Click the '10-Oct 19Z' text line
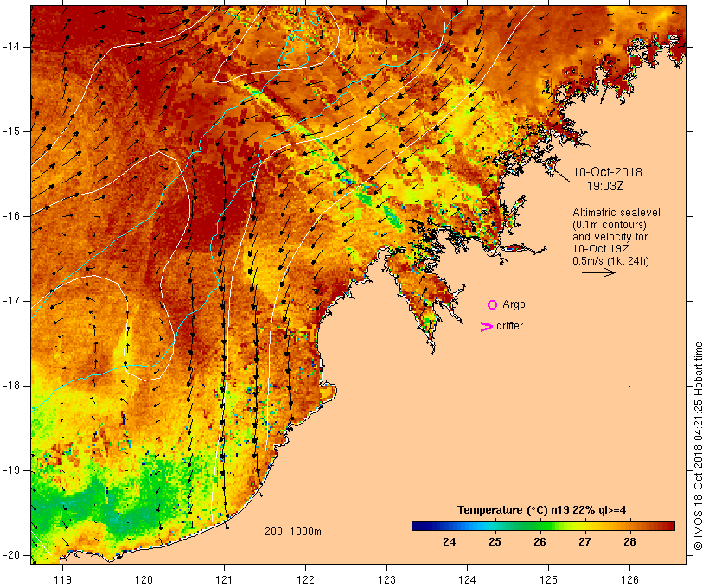 [x=600, y=249]
